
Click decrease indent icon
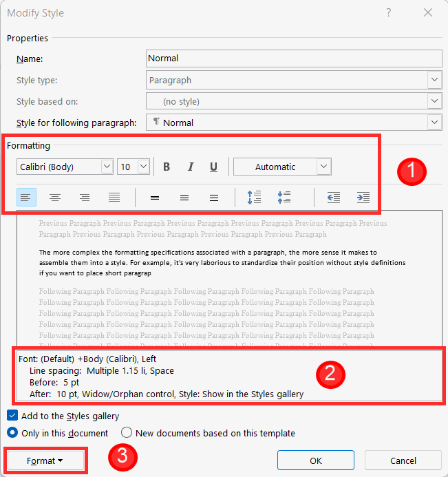(334, 198)
